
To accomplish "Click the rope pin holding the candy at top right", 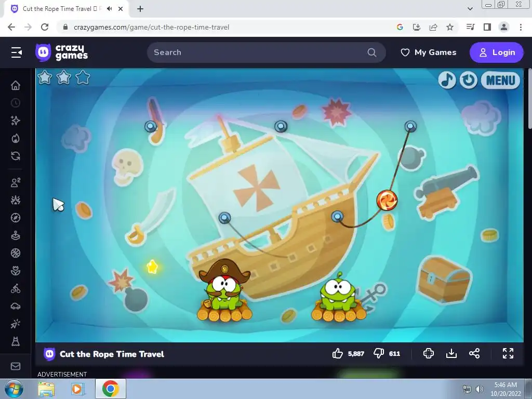I will tap(410, 126).
